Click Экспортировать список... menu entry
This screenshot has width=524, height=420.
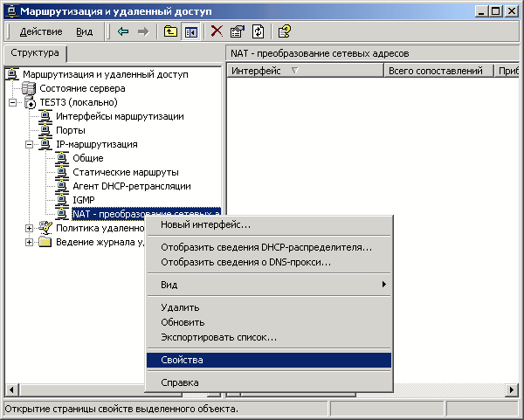(x=218, y=337)
